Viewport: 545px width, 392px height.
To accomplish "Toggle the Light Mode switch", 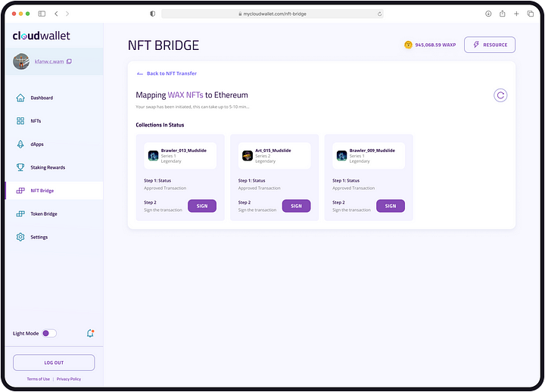I will click(49, 333).
